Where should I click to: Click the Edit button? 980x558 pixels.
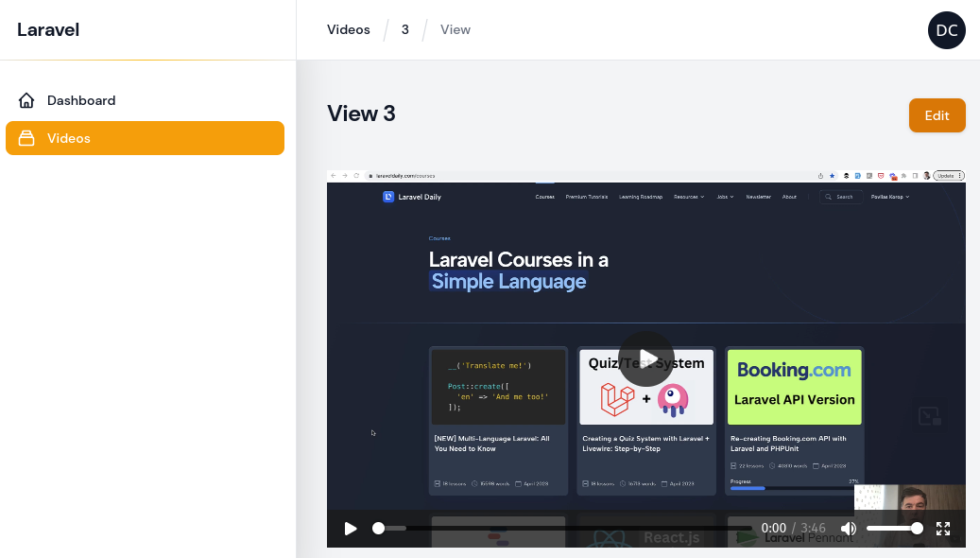tap(937, 115)
